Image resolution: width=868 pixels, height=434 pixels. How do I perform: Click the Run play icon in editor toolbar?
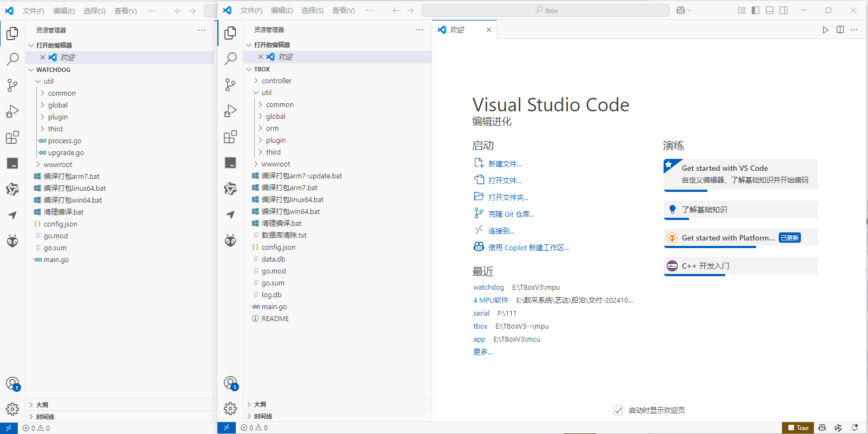[x=825, y=30]
